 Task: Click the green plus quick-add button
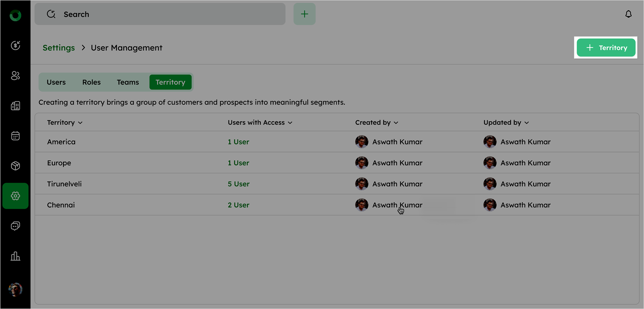304,14
